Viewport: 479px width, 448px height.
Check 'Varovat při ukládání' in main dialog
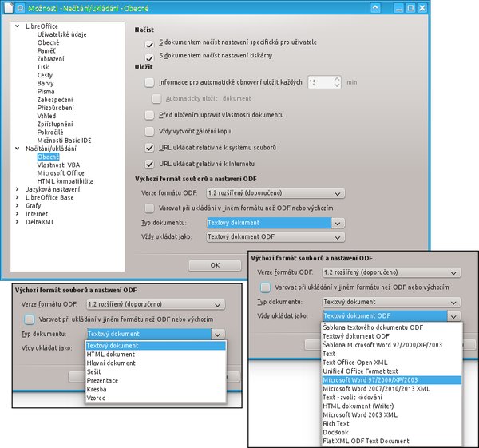[149, 208]
